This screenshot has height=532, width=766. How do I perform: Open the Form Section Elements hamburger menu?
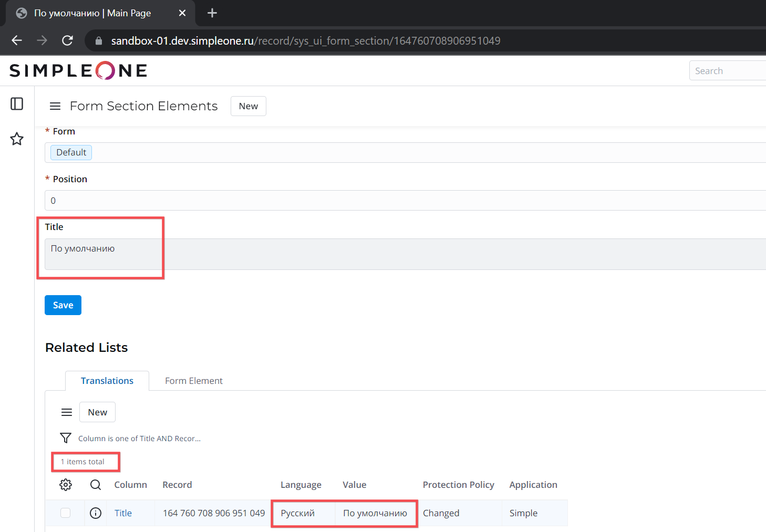tap(55, 107)
